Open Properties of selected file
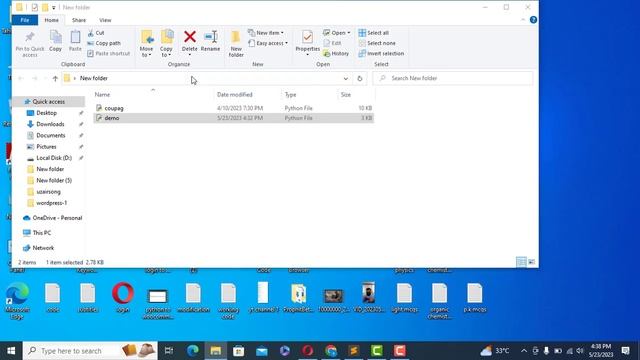This screenshot has height=360, width=640. (307, 43)
